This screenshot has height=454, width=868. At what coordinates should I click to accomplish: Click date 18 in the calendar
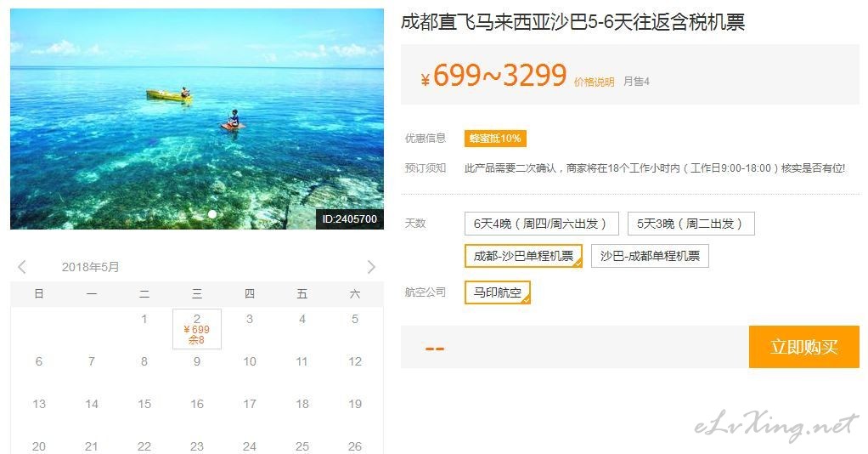302,404
